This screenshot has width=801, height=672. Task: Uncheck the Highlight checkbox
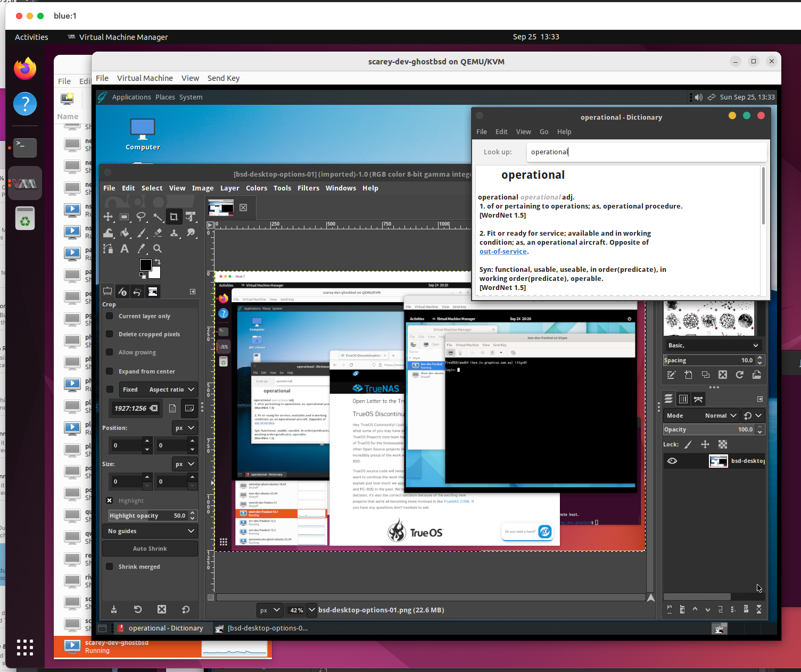(x=109, y=501)
